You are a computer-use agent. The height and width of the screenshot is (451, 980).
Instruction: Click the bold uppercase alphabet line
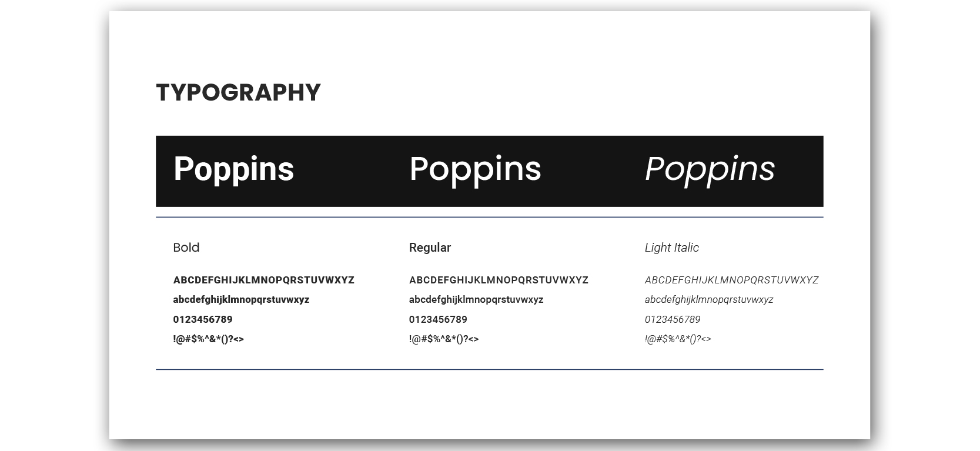pyautogui.click(x=263, y=280)
